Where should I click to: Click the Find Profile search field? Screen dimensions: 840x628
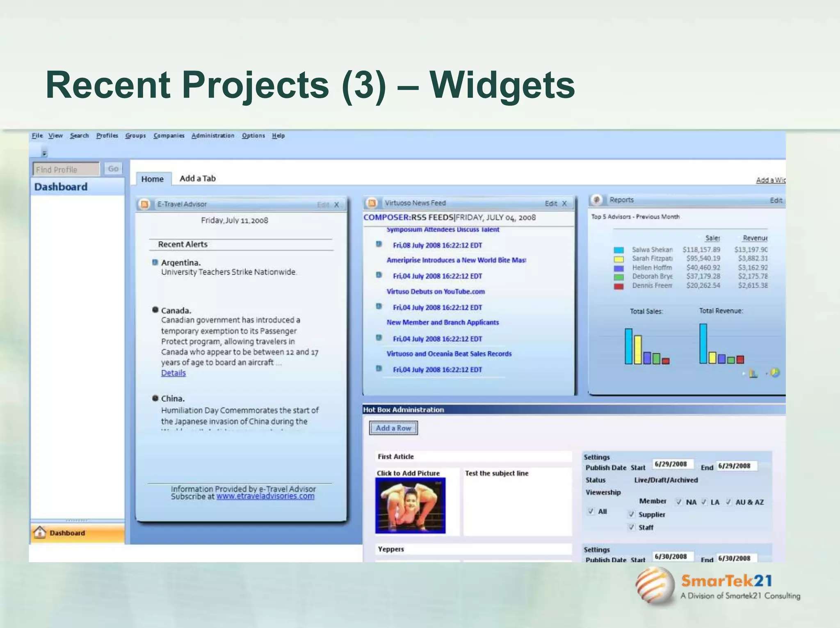coord(66,169)
